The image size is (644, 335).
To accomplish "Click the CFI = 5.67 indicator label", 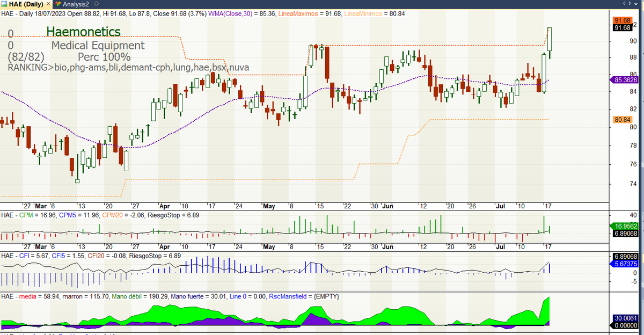I will coord(35,256).
